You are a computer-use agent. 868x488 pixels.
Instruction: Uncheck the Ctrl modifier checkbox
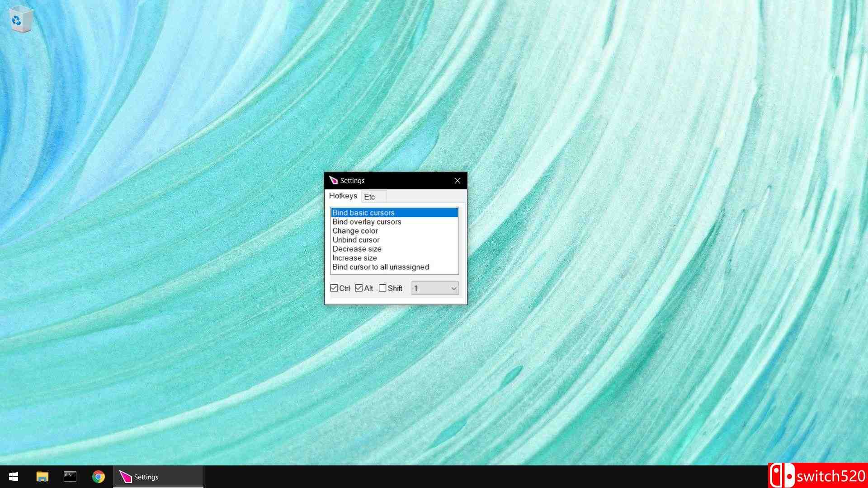coord(334,288)
